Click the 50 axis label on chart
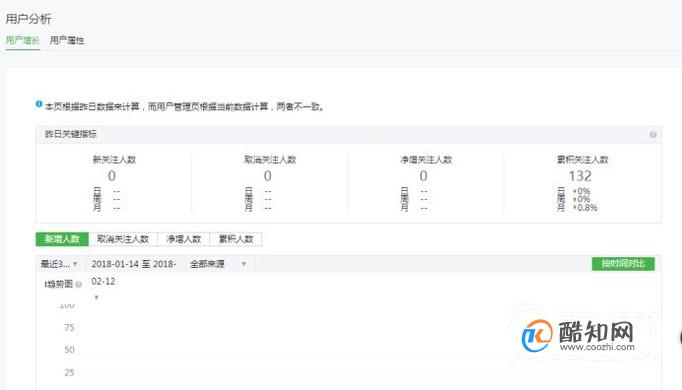The height and width of the screenshot is (390, 682). [x=69, y=350]
